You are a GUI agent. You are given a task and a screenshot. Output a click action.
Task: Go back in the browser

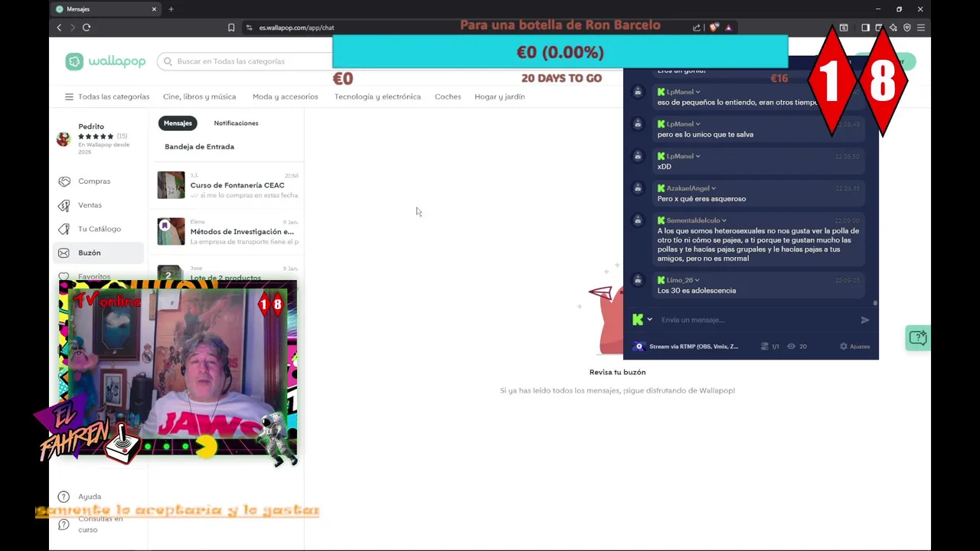pos(59,28)
